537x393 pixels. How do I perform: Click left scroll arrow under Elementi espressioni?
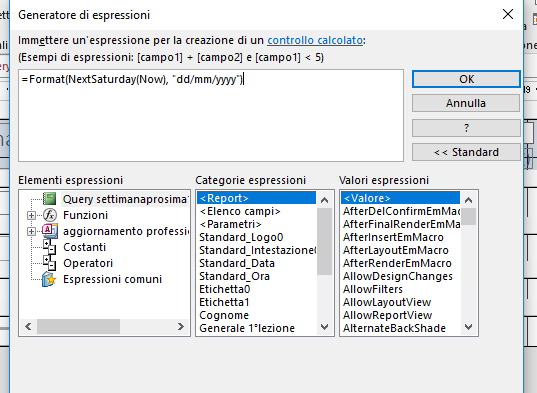tap(28, 327)
